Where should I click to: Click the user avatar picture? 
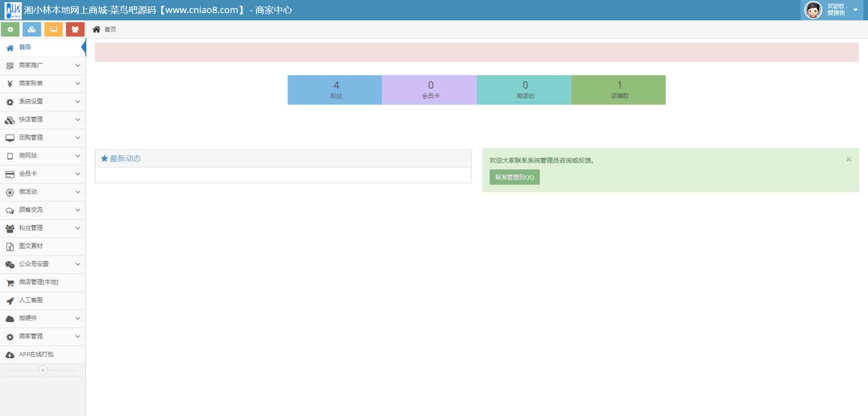pyautogui.click(x=813, y=10)
